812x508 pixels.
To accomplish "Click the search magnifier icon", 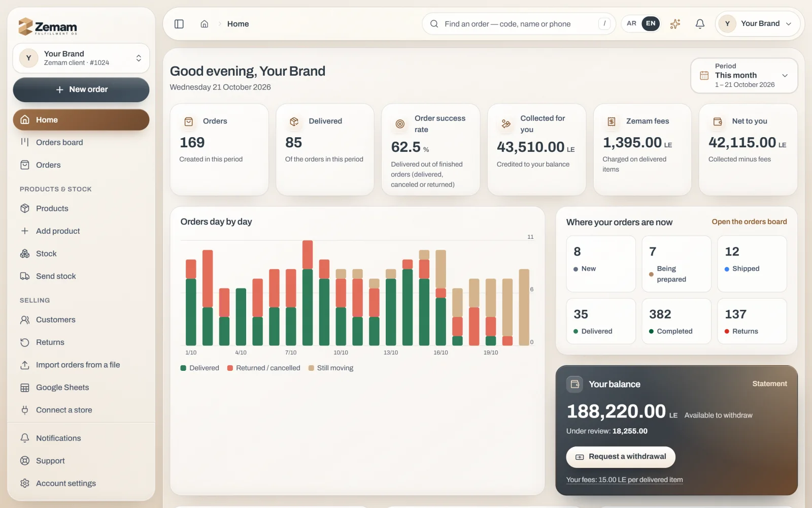I will [434, 24].
